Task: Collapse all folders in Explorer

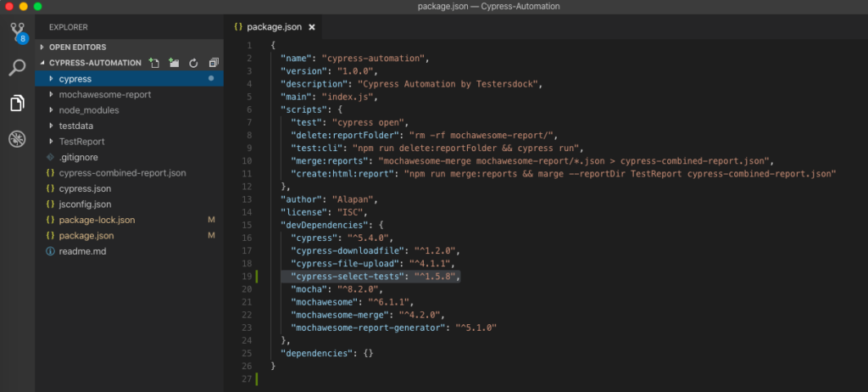Action: (x=214, y=63)
